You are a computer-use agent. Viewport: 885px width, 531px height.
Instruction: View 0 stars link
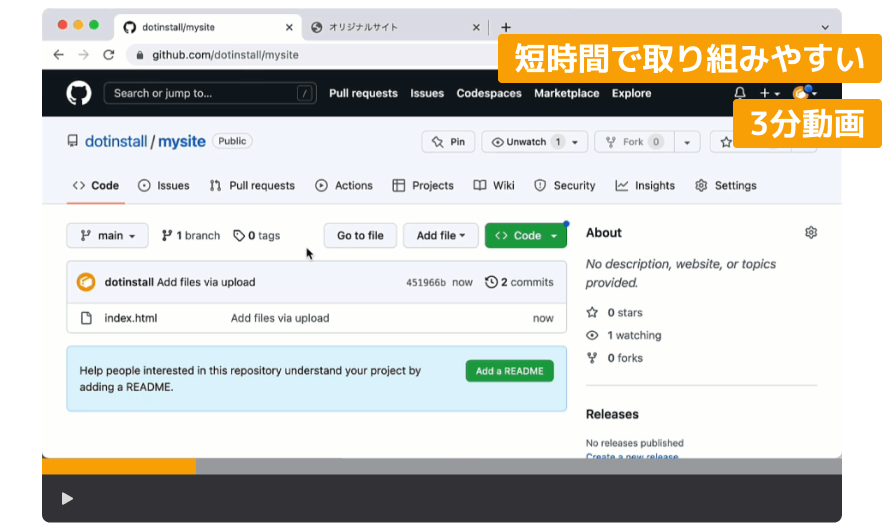(614, 313)
